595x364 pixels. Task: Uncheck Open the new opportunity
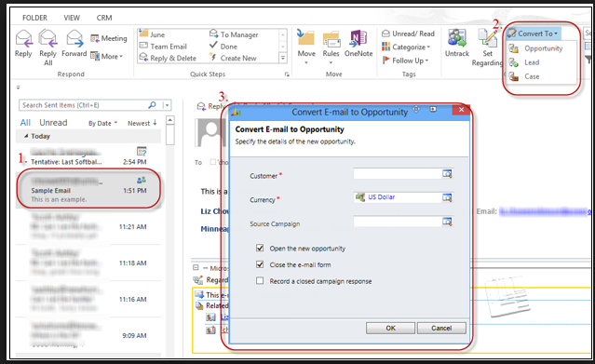pyautogui.click(x=260, y=249)
